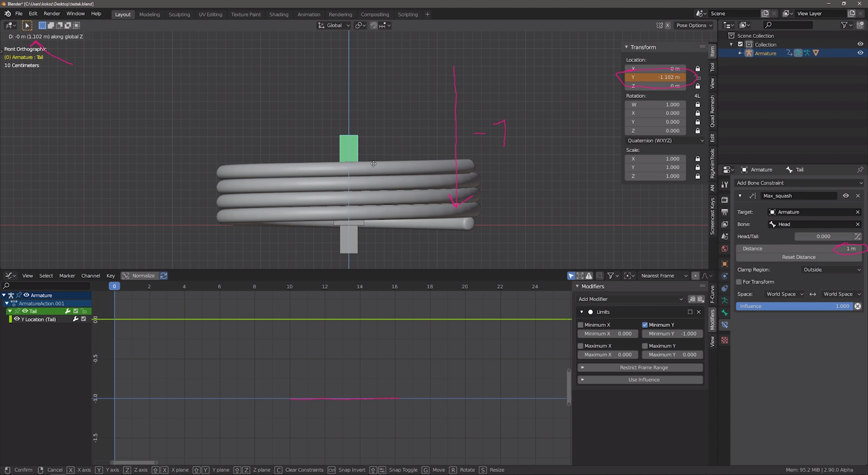Enable the Maximum Y checkbox

[645, 346]
